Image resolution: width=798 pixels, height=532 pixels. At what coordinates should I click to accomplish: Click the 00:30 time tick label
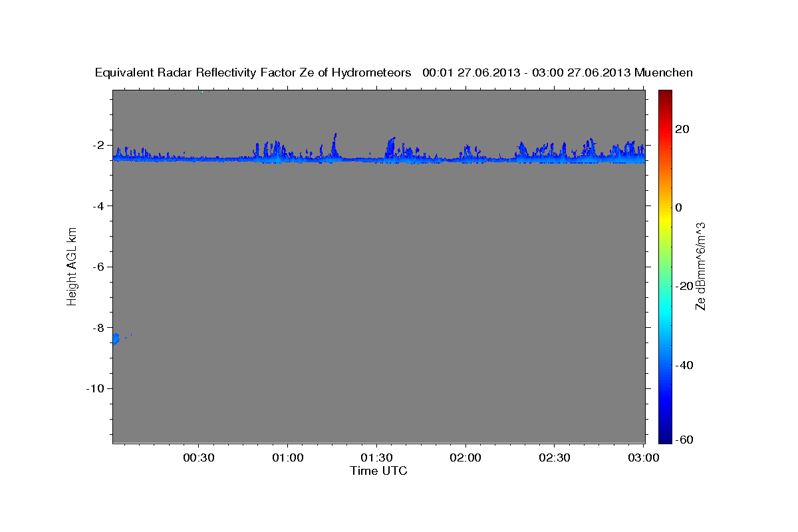pyautogui.click(x=199, y=458)
